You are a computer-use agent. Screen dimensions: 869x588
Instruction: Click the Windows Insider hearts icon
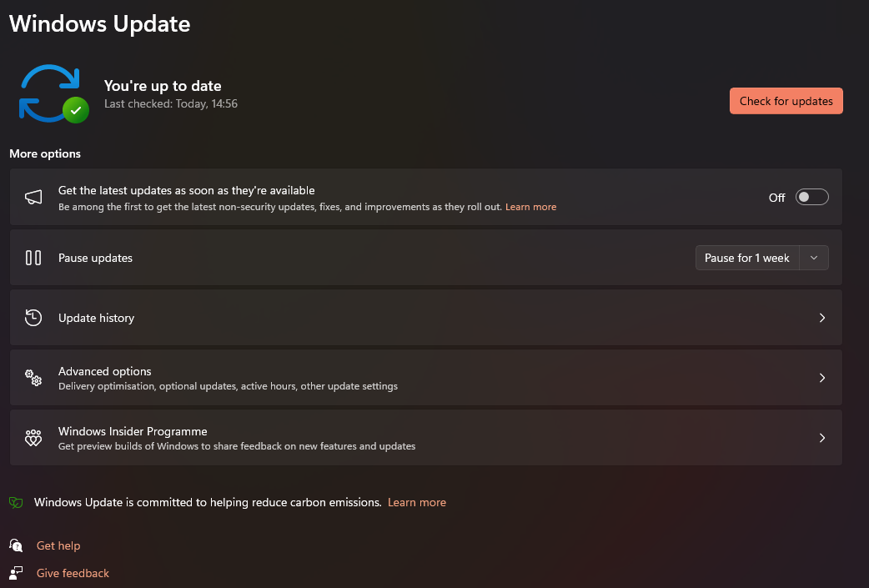33,438
